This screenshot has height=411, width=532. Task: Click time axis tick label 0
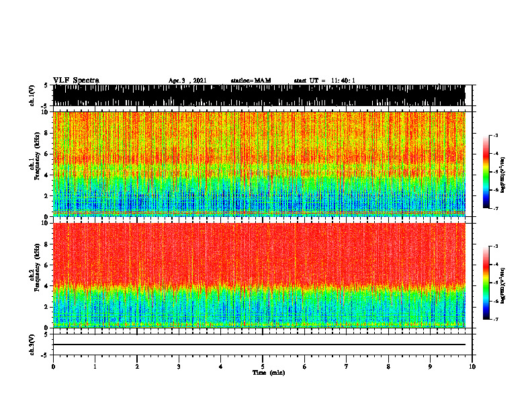53,367
